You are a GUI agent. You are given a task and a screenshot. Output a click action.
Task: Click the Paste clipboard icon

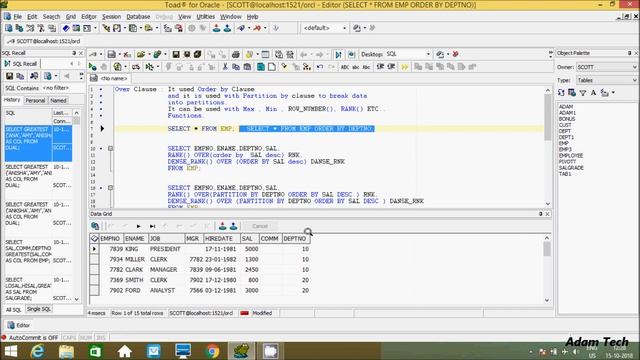[x=247, y=67]
